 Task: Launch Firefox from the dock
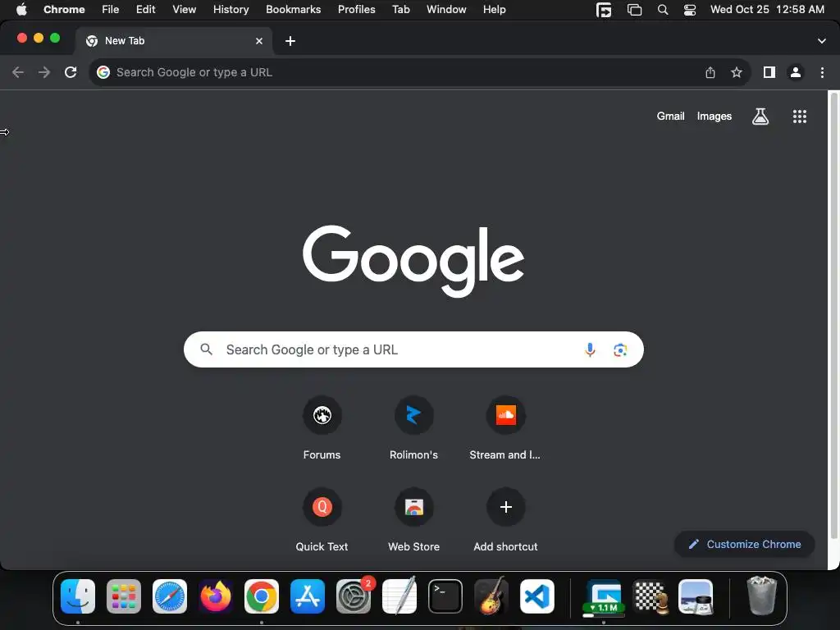[x=216, y=596]
